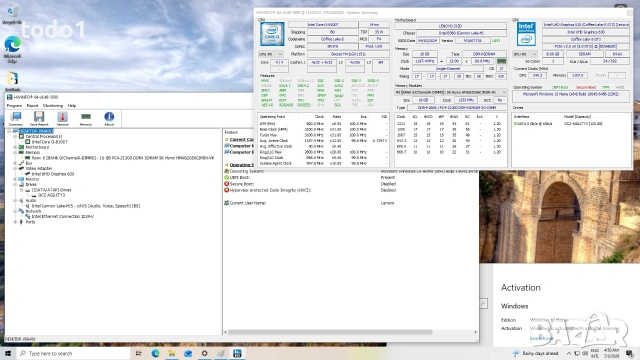Focus the Type here to search box
Image resolution: width=640 pixels, height=360 pixels.
point(73,353)
